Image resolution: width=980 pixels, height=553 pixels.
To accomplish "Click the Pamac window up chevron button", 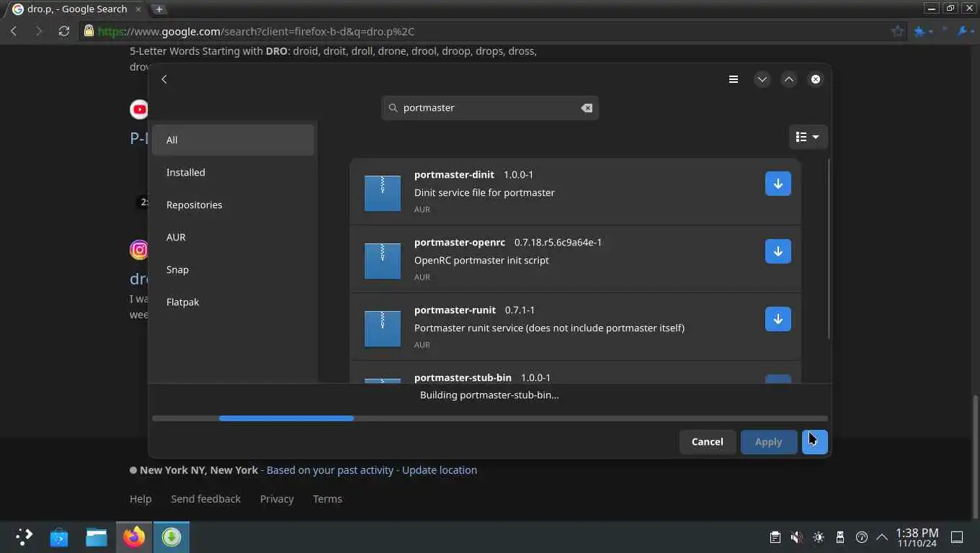I will click(789, 79).
